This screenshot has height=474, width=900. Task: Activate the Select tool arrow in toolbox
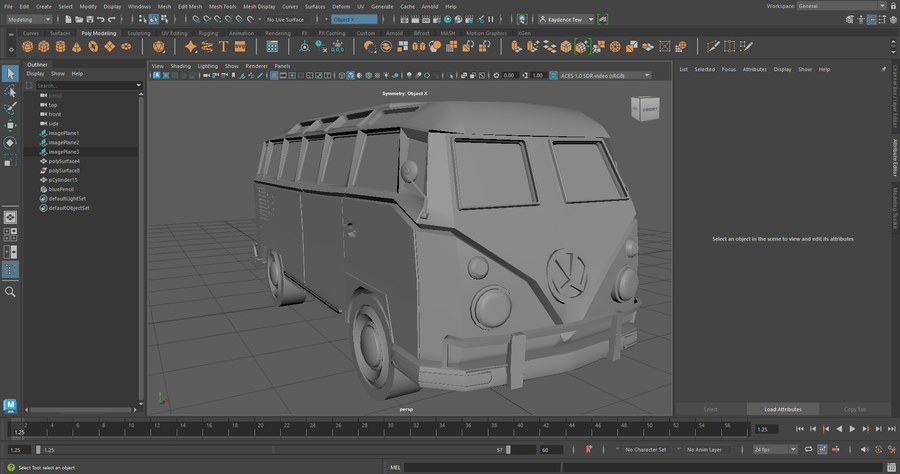coord(10,73)
